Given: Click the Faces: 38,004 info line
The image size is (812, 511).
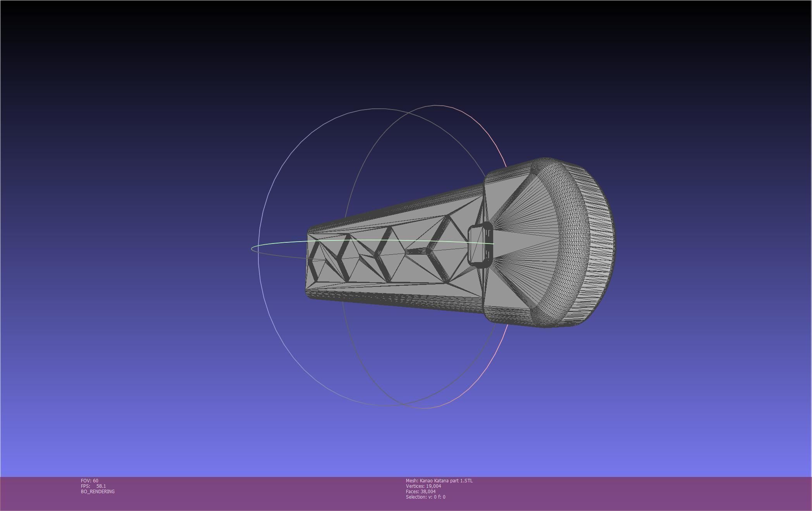Looking at the screenshot, I should 421,491.
